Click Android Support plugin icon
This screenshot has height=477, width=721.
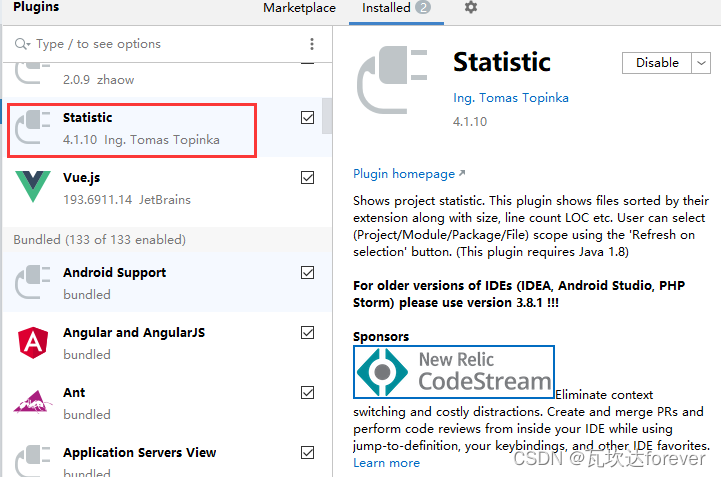32,282
